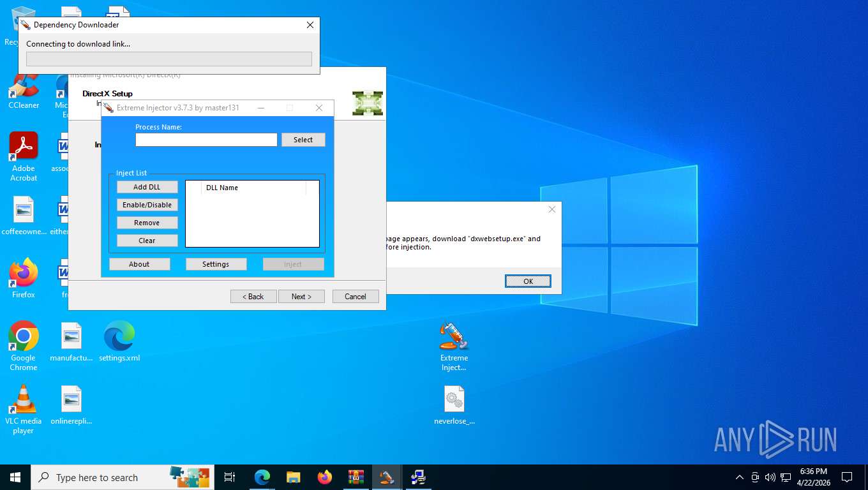Screen dimensions: 868x490
Task: Select the manufactu image file icon
Action: point(71,343)
